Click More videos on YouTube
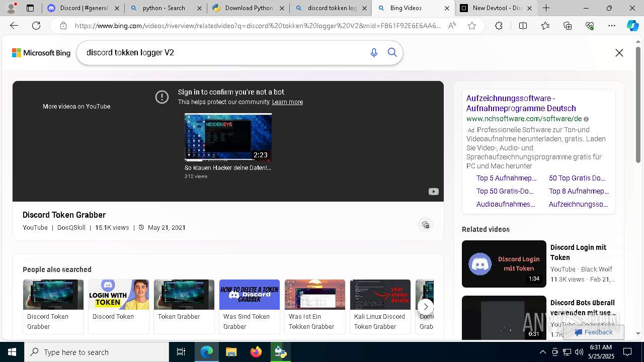The image size is (644, 362). pos(76,107)
